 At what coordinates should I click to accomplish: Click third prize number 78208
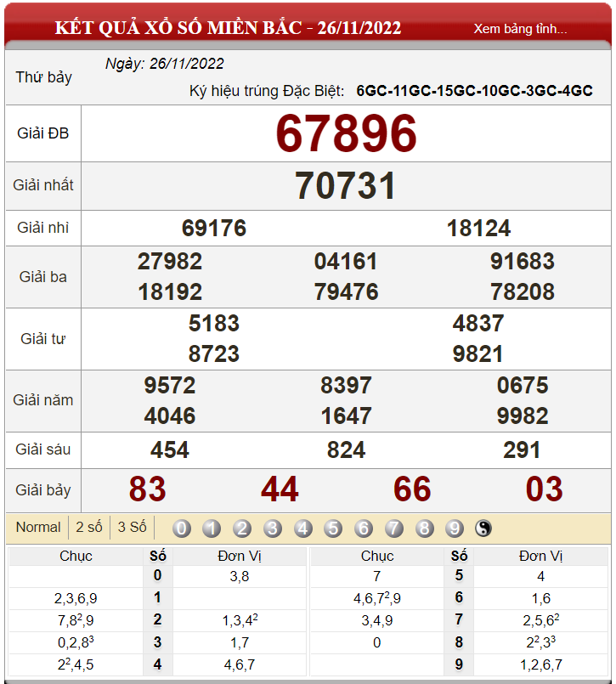click(x=523, y=291)
